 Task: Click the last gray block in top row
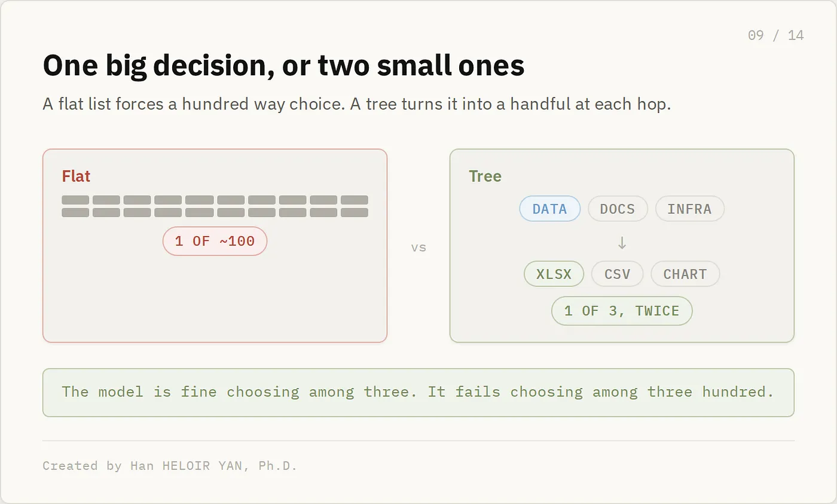(355, 200)
